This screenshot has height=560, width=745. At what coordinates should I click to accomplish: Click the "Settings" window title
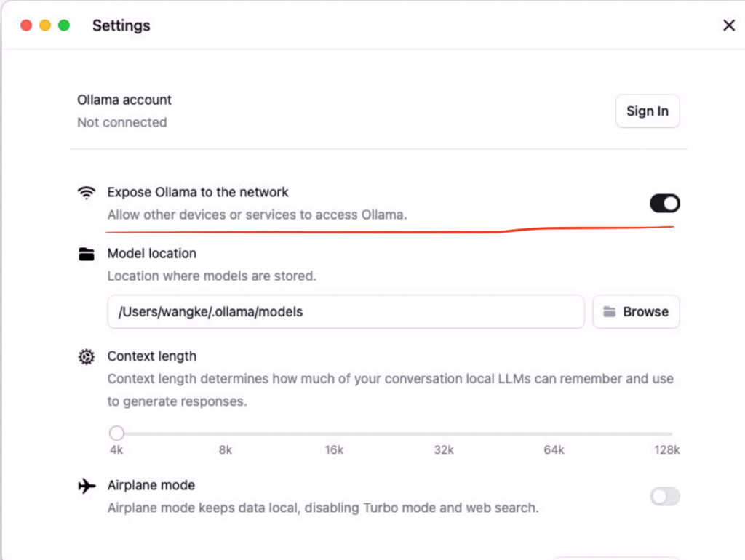click(x=121, y=25)
